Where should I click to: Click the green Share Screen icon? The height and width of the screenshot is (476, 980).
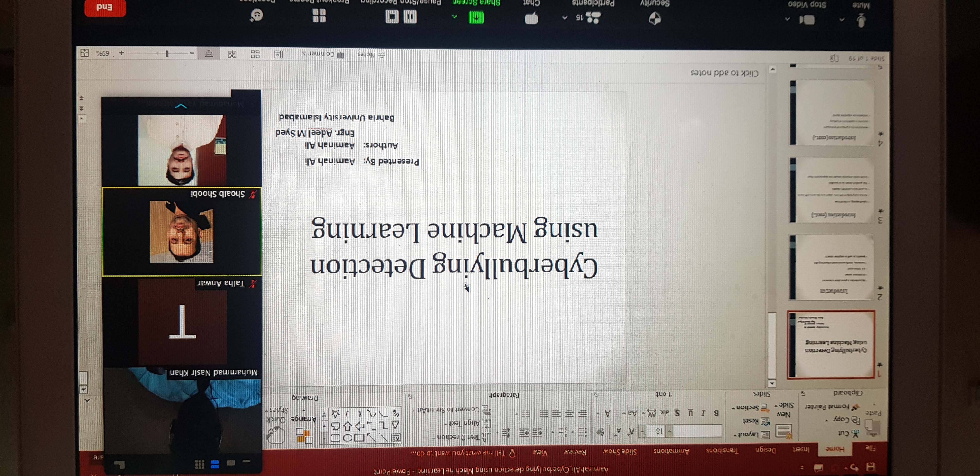(476, 17)
